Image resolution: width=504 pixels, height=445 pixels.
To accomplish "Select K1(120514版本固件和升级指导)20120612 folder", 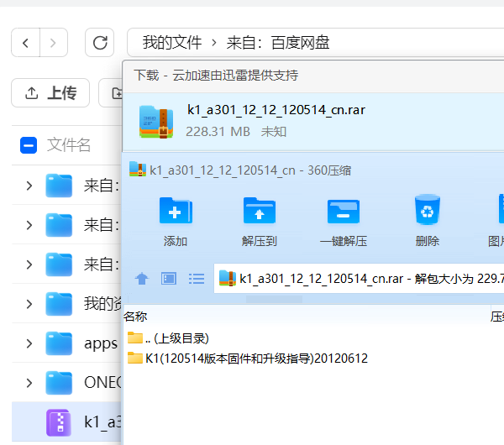I will tap(248, 359).
